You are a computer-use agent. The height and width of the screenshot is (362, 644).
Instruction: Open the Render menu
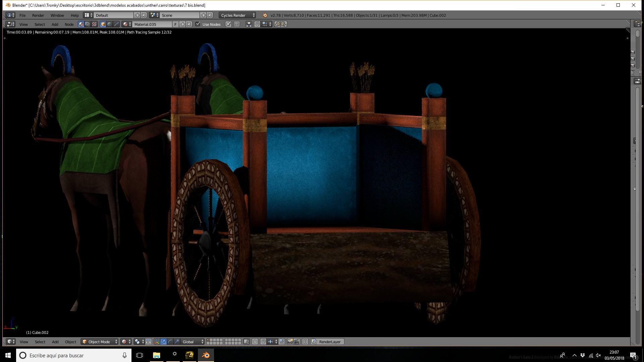tap(38, 15)
